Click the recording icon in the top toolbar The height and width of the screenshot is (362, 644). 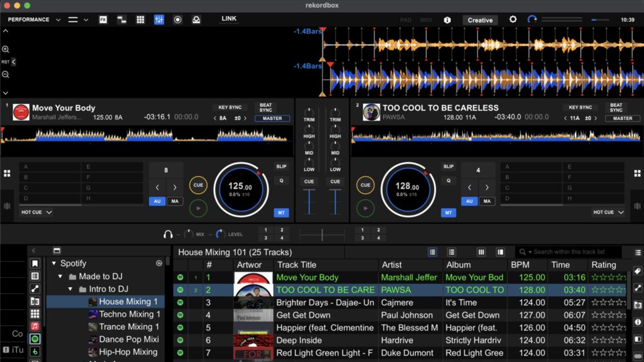coord(178,19)
